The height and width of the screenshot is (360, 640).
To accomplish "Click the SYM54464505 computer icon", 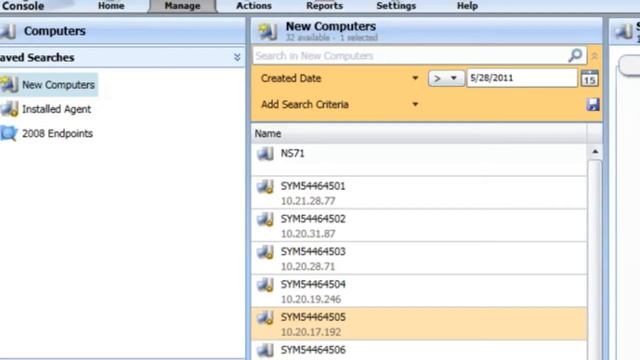I will (265, 317).
